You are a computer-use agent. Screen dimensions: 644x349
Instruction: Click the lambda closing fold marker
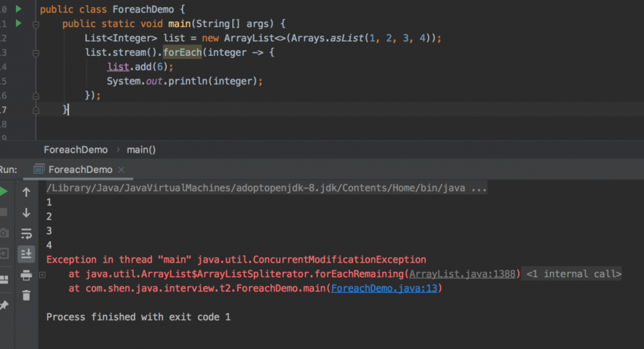[x=35, y=96]
